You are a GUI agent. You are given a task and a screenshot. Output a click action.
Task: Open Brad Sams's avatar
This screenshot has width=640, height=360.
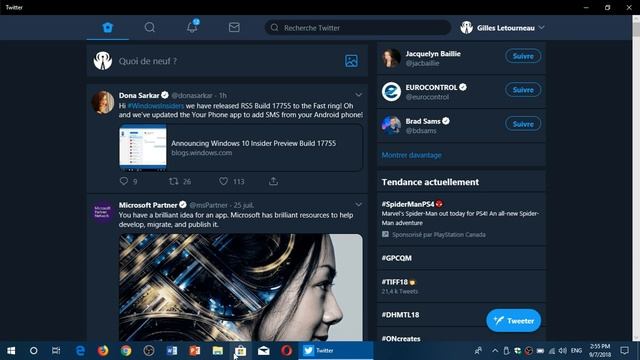click(x=391, y=125)
